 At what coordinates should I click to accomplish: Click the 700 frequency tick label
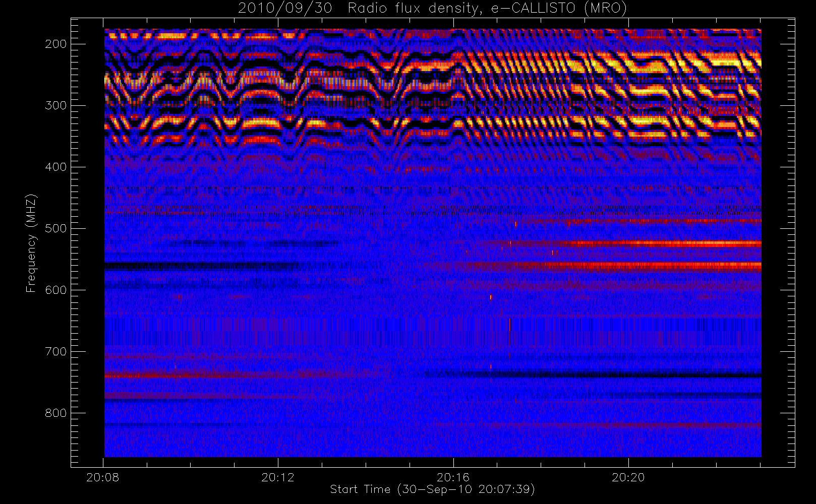pos(55,351)
